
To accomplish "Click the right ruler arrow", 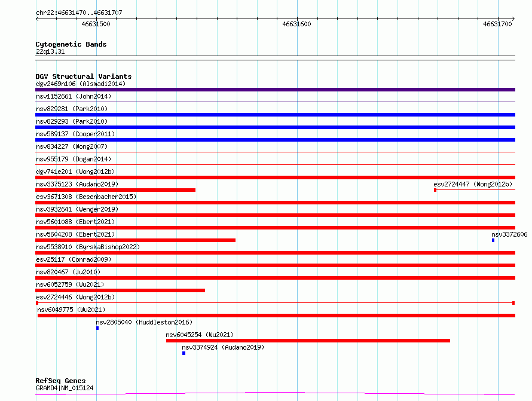I will [x=513, y=19].
